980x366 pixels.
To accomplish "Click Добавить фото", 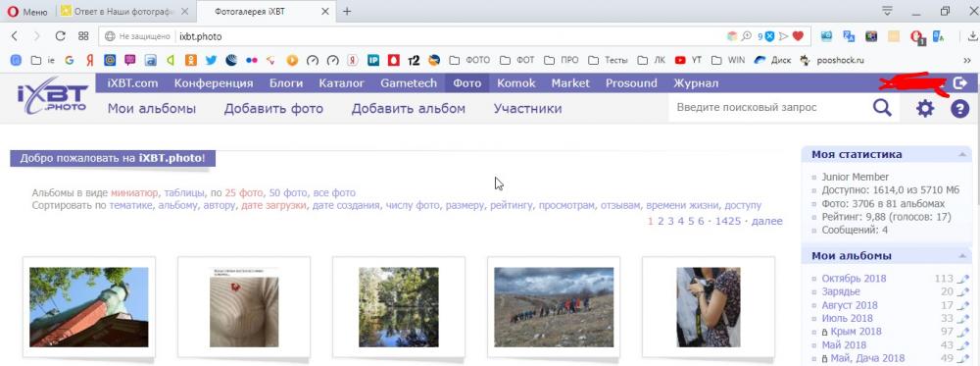I will [273, 109].
